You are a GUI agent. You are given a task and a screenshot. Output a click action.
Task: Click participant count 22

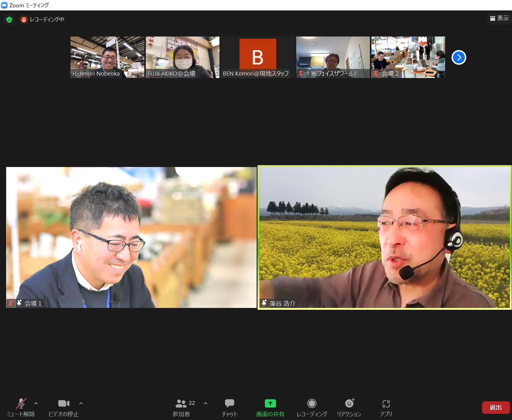pos(192,403)
